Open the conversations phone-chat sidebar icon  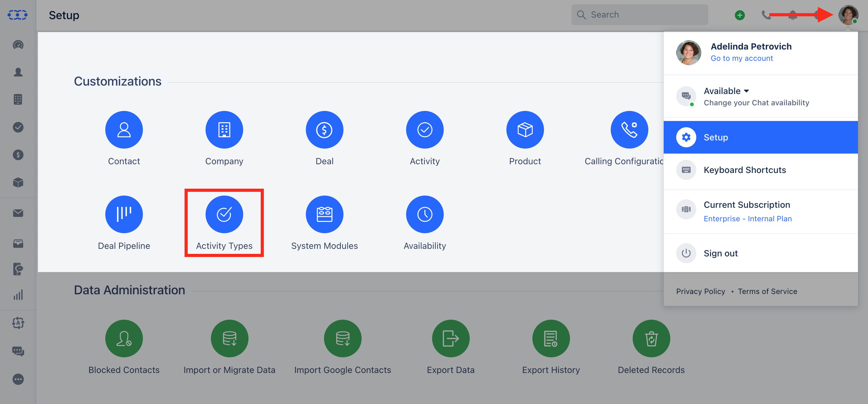point(18,269)
